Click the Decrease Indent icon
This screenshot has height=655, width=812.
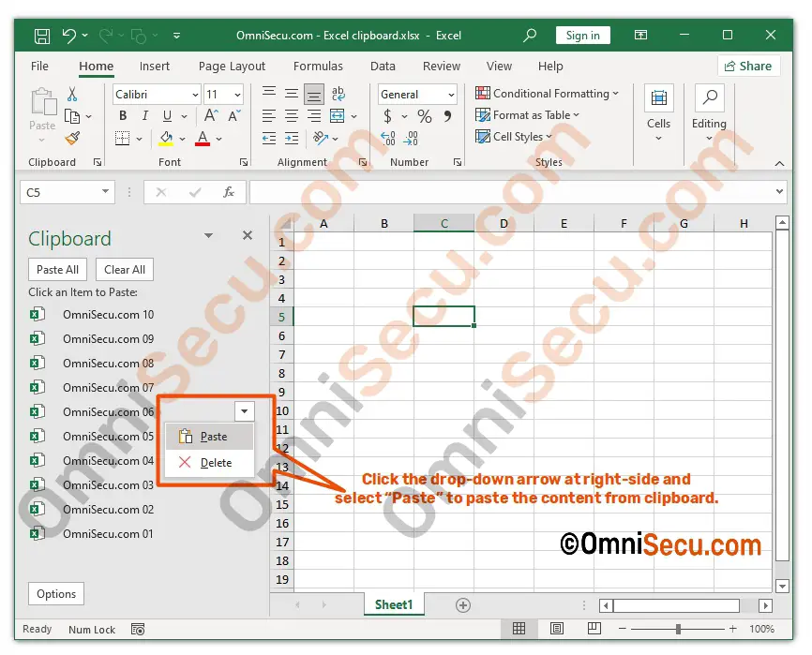click(269, 138)
